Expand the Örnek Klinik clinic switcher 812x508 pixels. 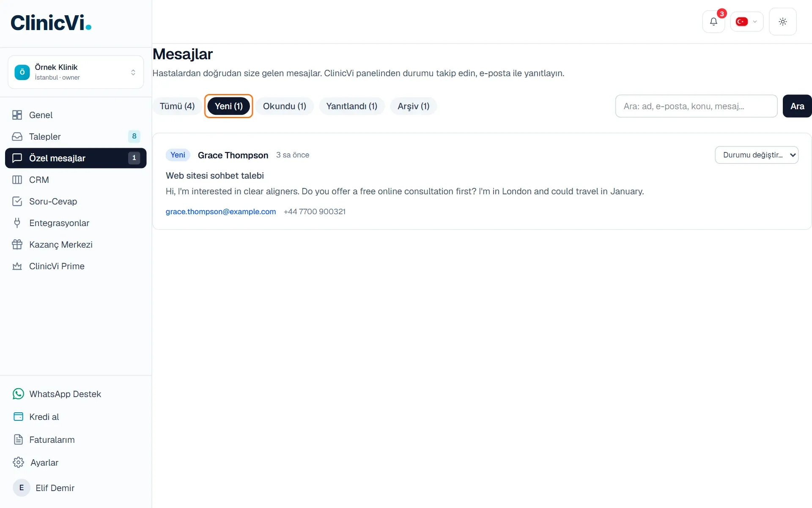pyautogui.click(x=76, y=72)
